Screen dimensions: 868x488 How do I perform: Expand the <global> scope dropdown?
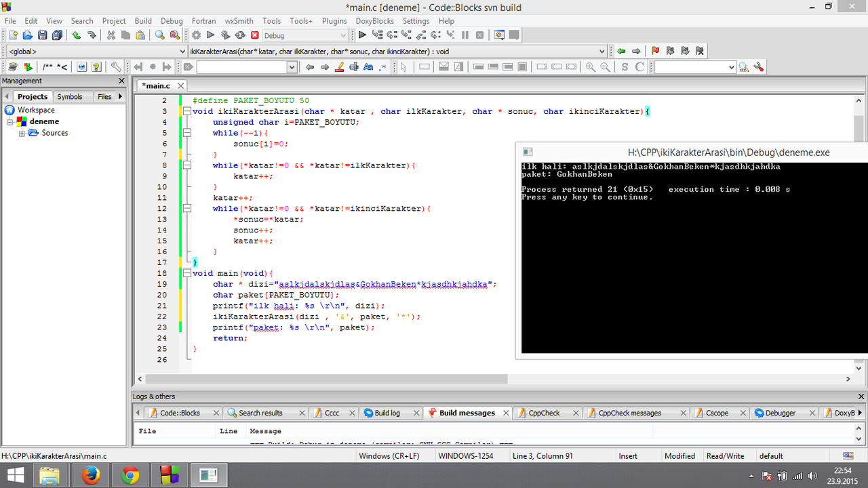point(96,52)
